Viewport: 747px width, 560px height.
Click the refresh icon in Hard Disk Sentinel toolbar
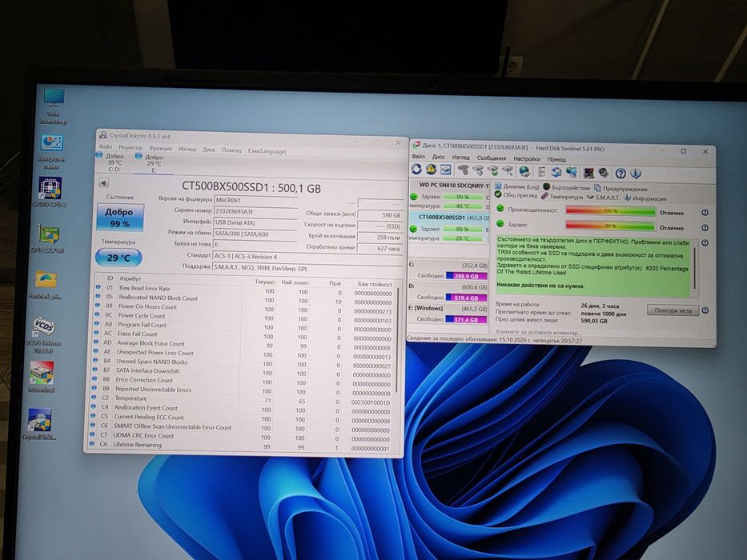coord(416,170)
